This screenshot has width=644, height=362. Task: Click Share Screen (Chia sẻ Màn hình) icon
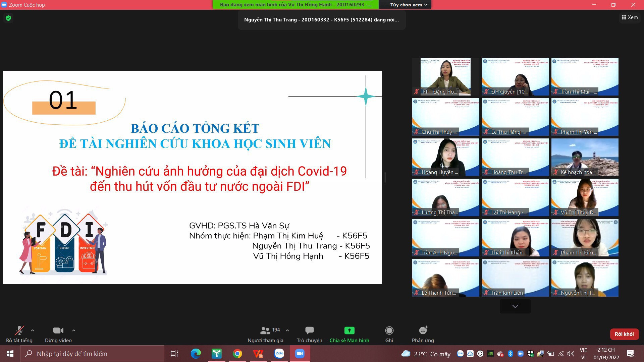pyautogui.click(x=349, y=330)
